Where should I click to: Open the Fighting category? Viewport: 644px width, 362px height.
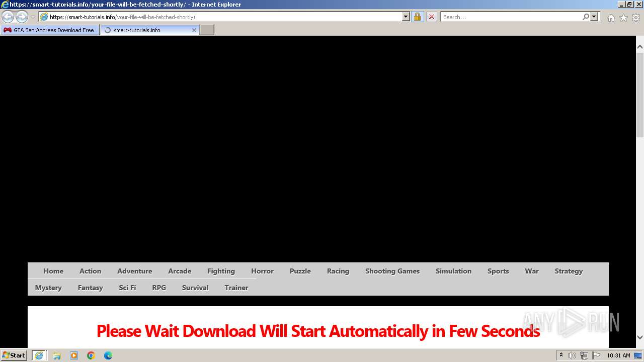221,271
